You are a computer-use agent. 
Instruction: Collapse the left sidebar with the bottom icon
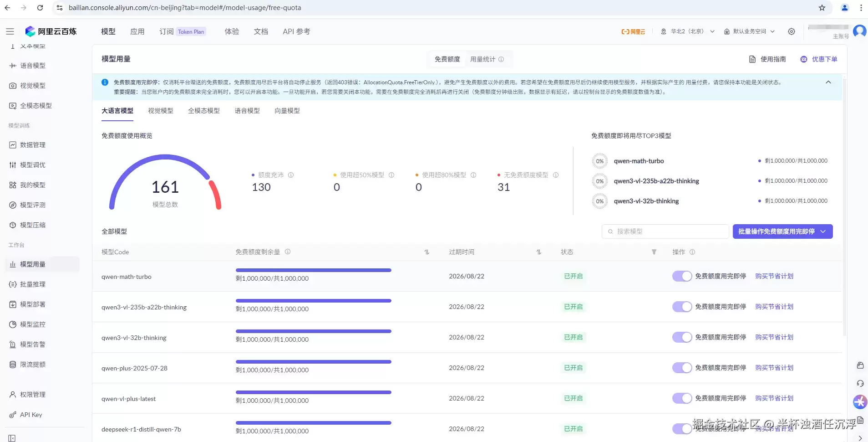point(12,438)
